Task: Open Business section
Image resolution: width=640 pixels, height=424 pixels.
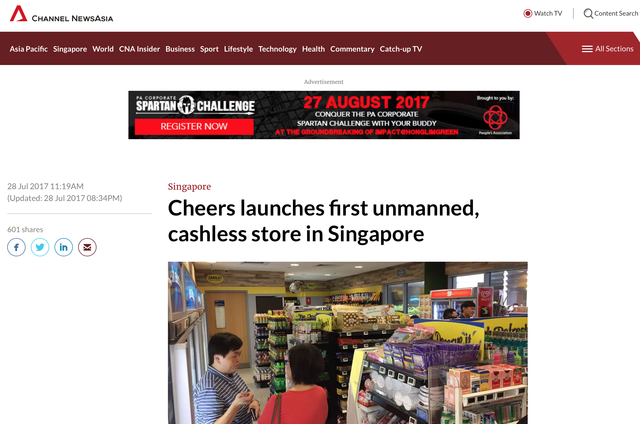Action: coord(180,49)
